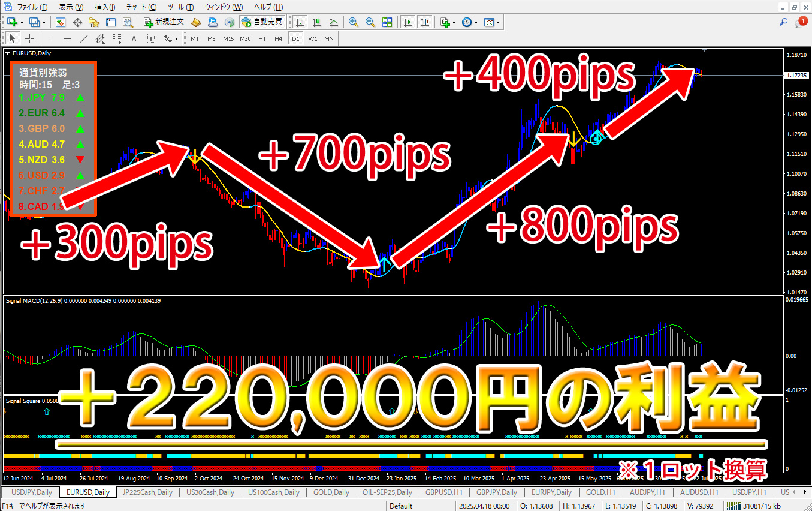The width and height of the screenshot is (812, 511).
Task: Open the チャート(C) menu
Action: coord(141,7)
